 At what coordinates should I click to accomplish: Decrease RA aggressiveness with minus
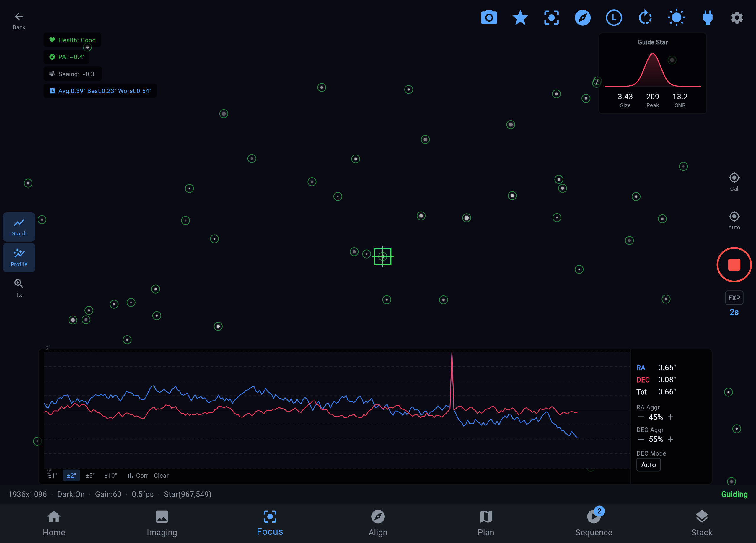pyautogui.click(x=641, y=417)
